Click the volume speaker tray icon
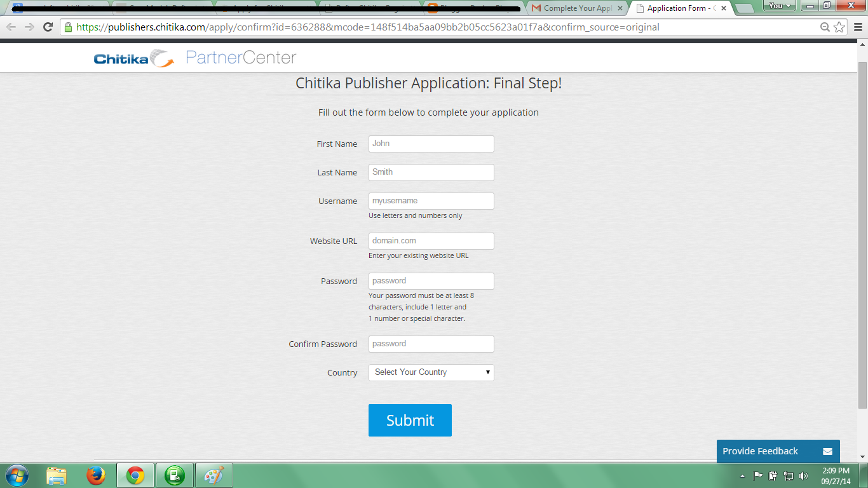The width and height of the screenshot is (868, 488). click(x=804, y=475)
